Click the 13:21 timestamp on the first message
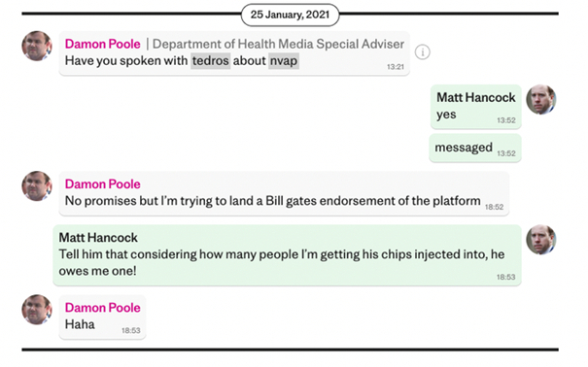 (x=396, y=67)
